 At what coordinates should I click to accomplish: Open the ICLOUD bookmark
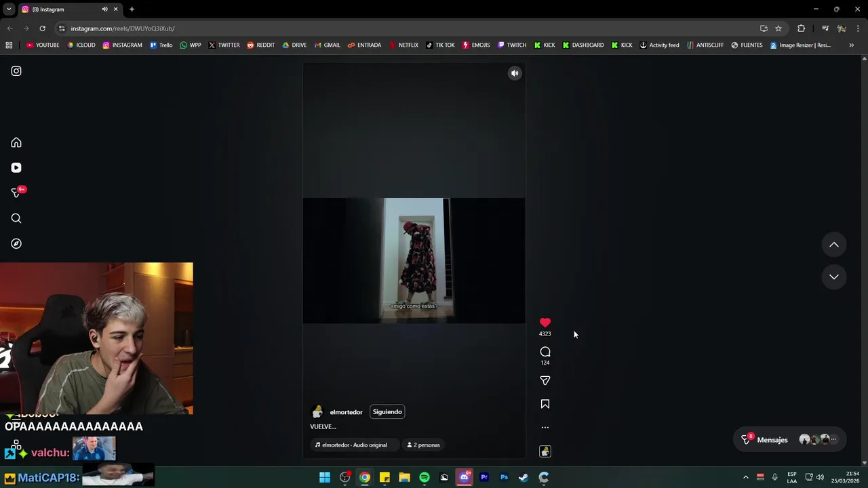81,45
